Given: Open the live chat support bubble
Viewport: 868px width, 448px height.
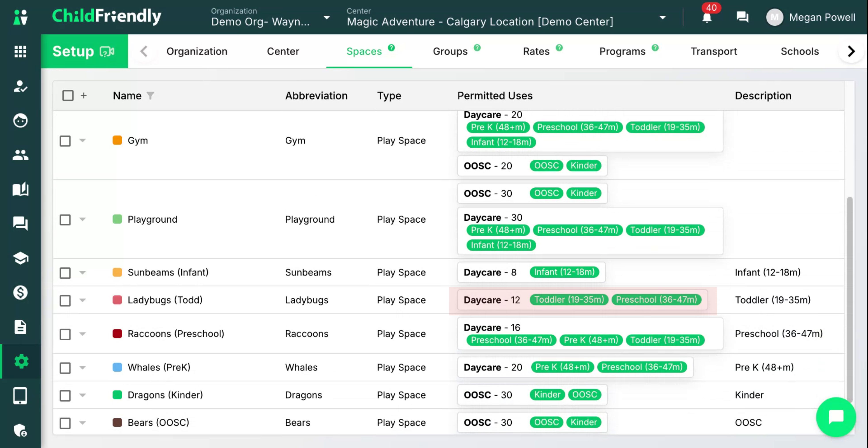Looking at the screenshot, I should click(x=836, y=417).
